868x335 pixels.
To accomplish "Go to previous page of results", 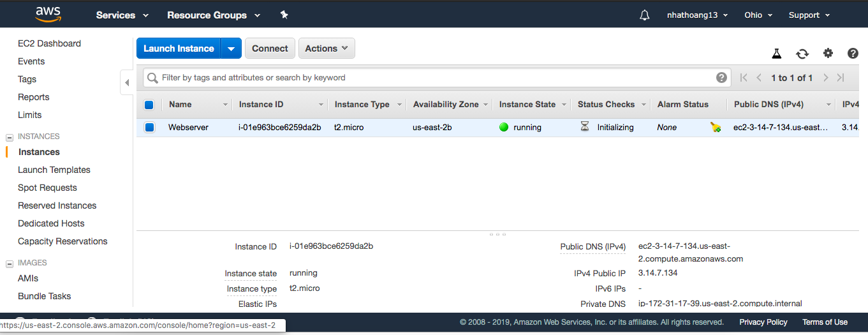I will click(759, 78).
